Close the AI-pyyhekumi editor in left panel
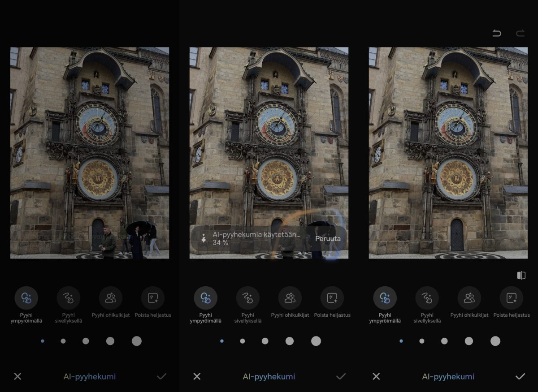Screen dimensions: 538x392 pyautogui.click(x=17, y=376)
